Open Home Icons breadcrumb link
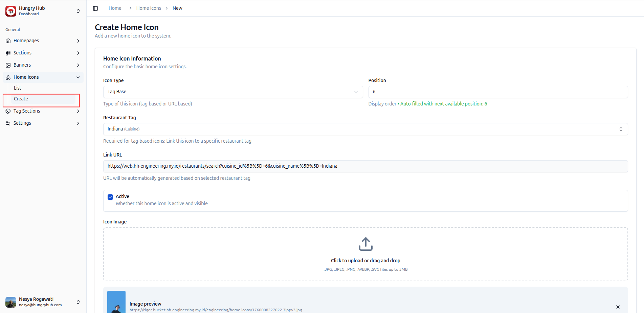 pyautogui.click(x=149, y=8)
